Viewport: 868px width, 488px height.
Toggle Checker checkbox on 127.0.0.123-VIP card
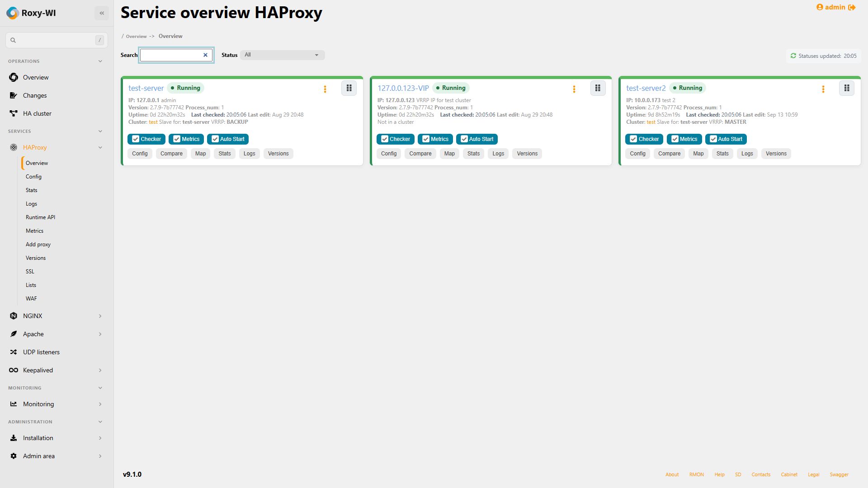coord(385,139)
